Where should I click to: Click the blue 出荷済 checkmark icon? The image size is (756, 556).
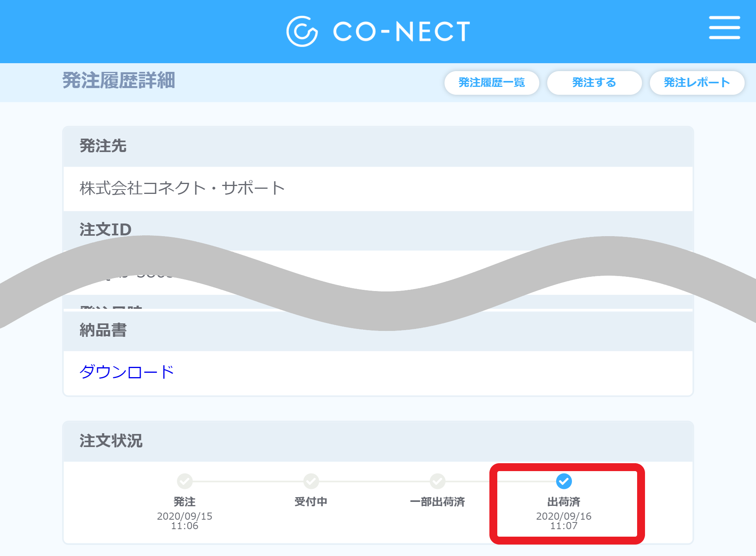(564, 481)
